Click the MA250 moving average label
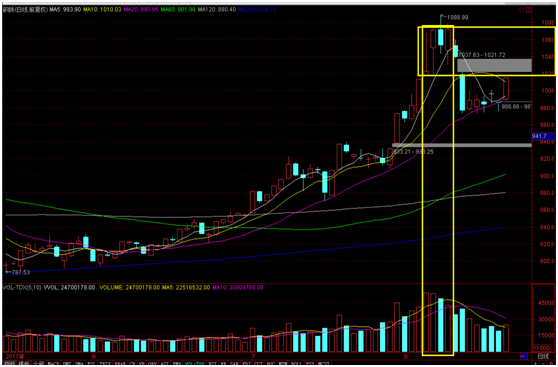 point(257,10)
